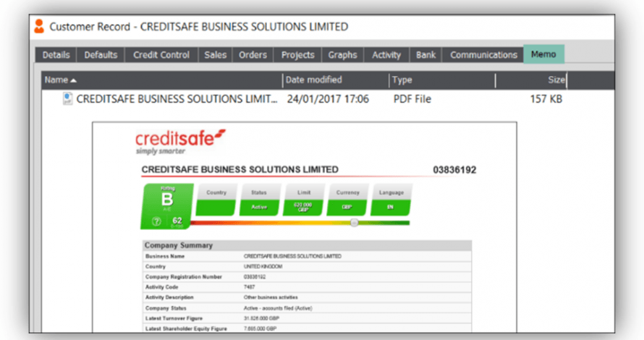Screen dimensions: 644x340
Task: Open the Projects tab
Action: click(298, 55)
